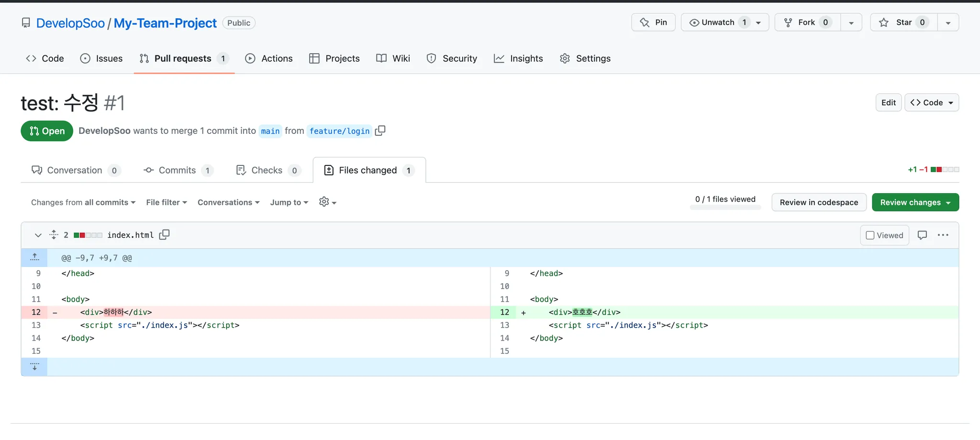Click the repository icon beside DevelopSoo
The width and height of the screenshot is (980, 440).
(26, 23)
